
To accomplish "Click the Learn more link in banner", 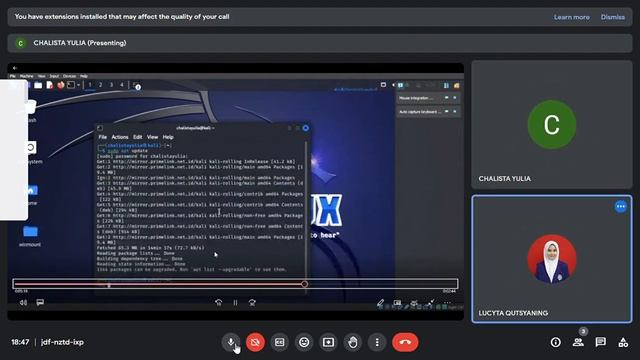I will click(571, 17).
